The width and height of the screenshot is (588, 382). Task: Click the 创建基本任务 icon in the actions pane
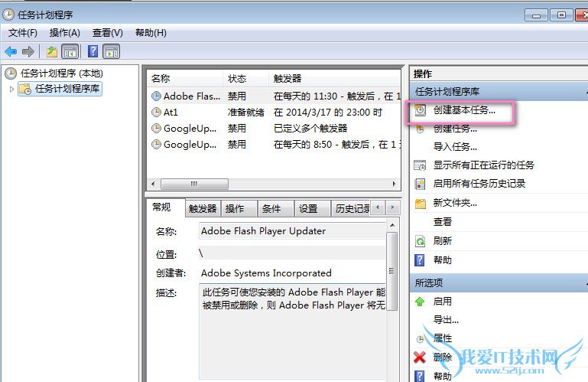click(x=420, y=110)
